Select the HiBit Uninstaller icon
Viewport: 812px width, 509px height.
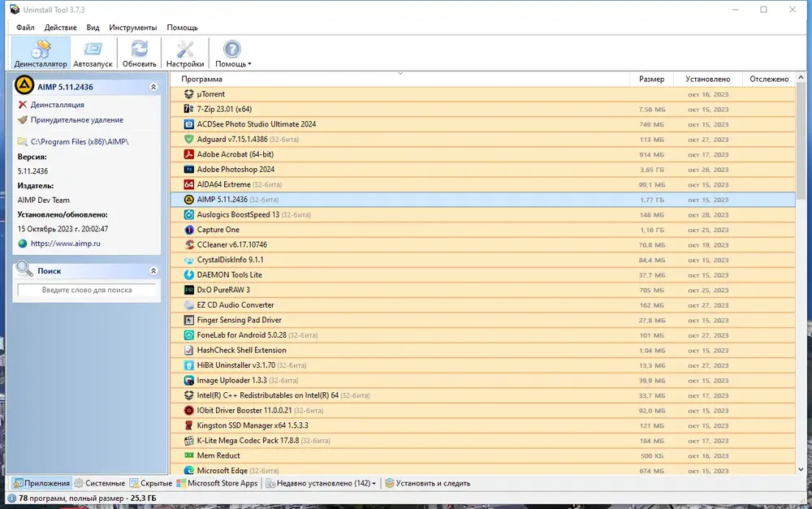pyautogui.click(x=189, y=365)
